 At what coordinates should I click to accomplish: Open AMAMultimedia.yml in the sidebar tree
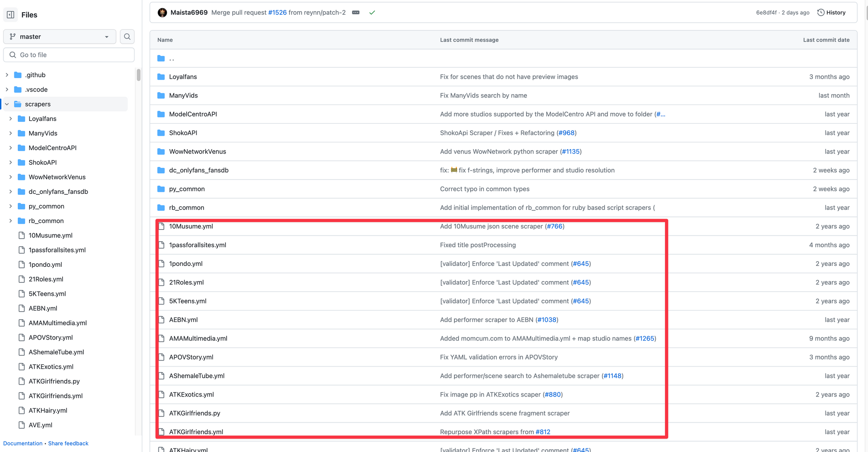[x=57, y=323]
